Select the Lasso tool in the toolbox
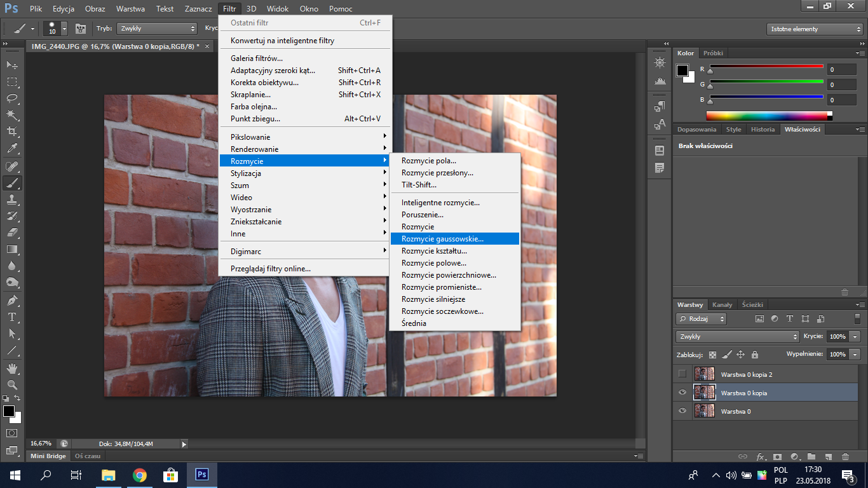This screenshot has height=488, width=868. pos(12,98)
